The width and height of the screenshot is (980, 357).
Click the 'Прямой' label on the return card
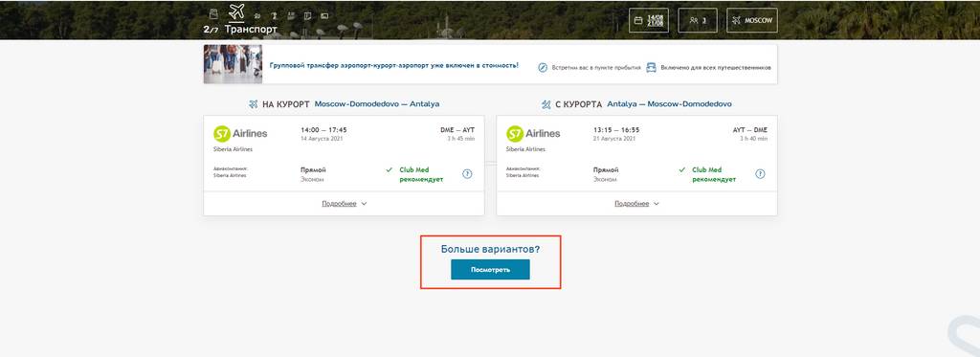click(x=606, y=170)
